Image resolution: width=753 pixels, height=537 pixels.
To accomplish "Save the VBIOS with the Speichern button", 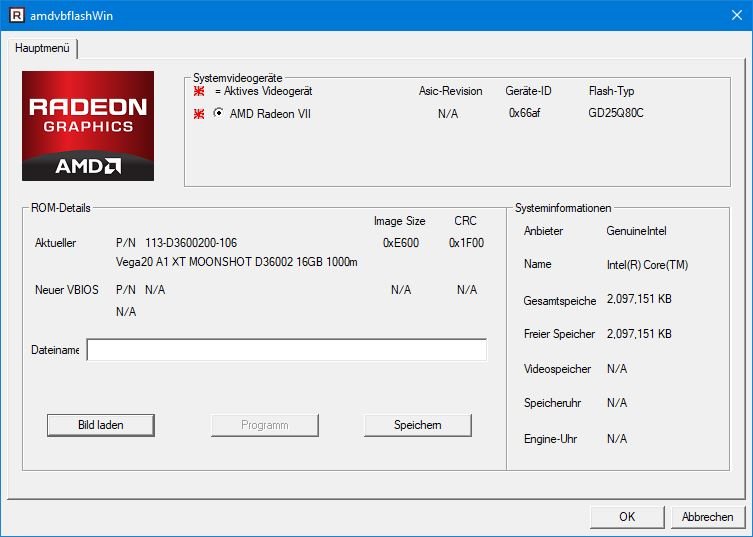I will coord(417,425).
